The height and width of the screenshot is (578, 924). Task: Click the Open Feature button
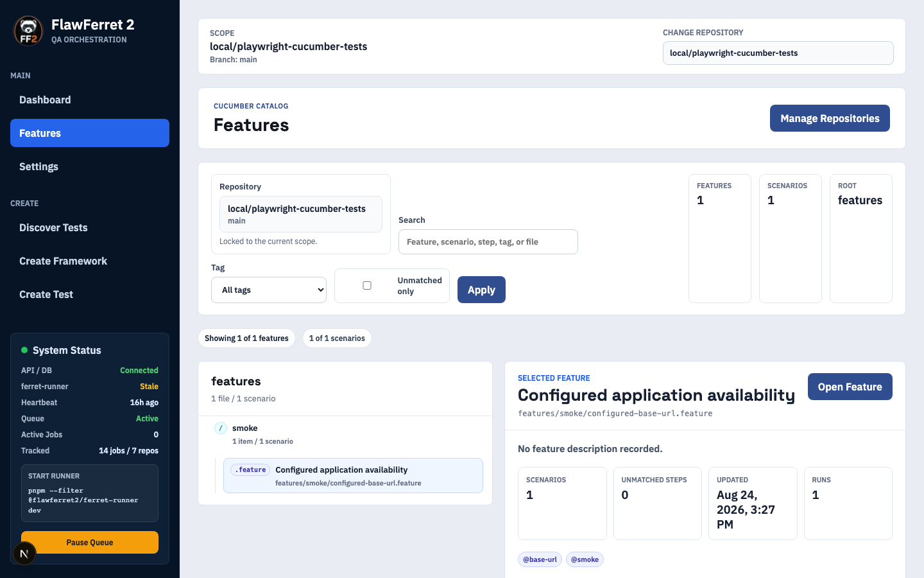pos(850,387)
